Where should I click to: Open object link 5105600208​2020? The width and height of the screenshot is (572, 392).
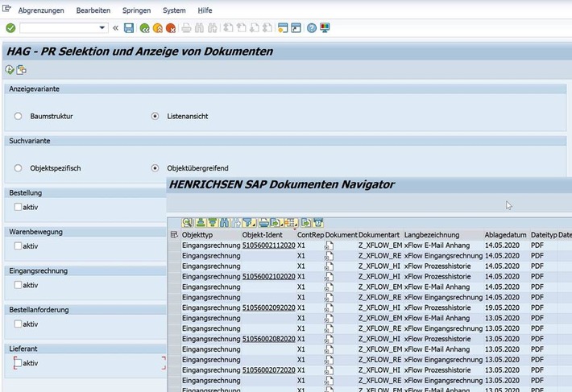tap(269, 339)
